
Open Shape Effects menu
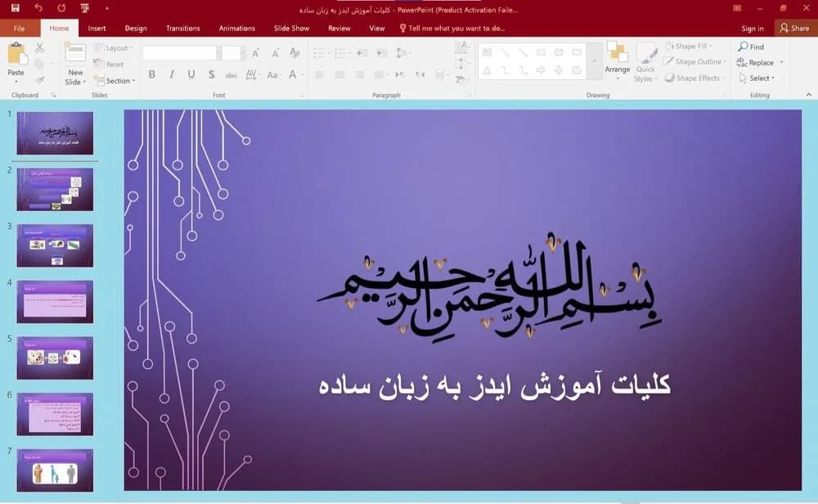(x=694, y=78)
